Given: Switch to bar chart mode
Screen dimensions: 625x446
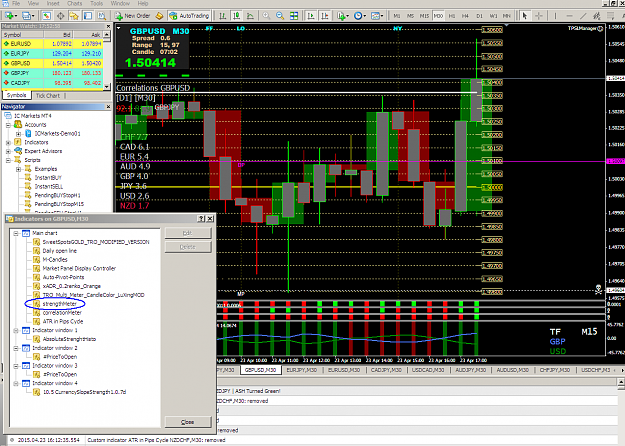Looking at the screenshot, I should [223, 16].
